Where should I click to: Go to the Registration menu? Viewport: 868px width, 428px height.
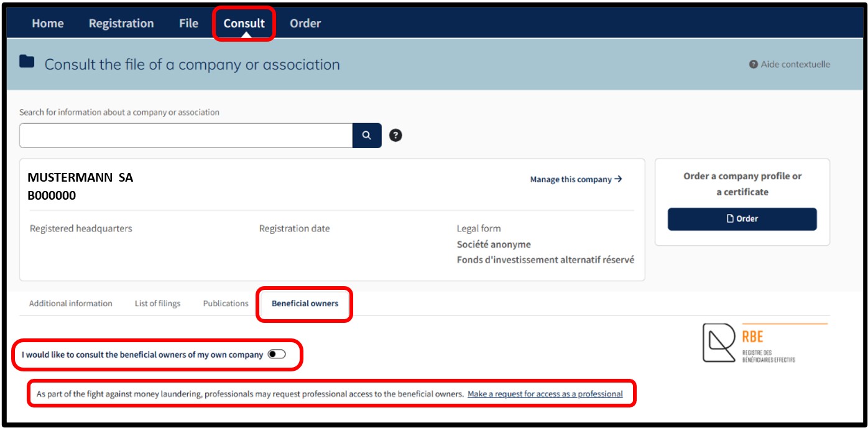[x=121, y=24]
